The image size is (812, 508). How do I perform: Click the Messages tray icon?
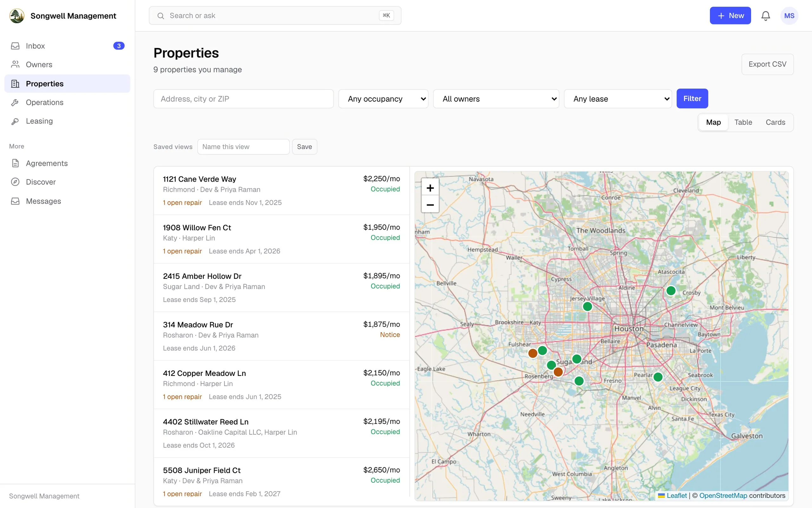[16, 201]
